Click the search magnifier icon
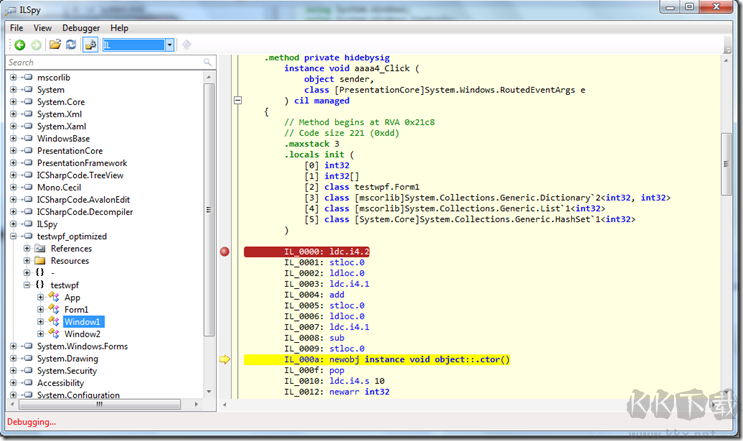743x441 pixels. point(207,62)
